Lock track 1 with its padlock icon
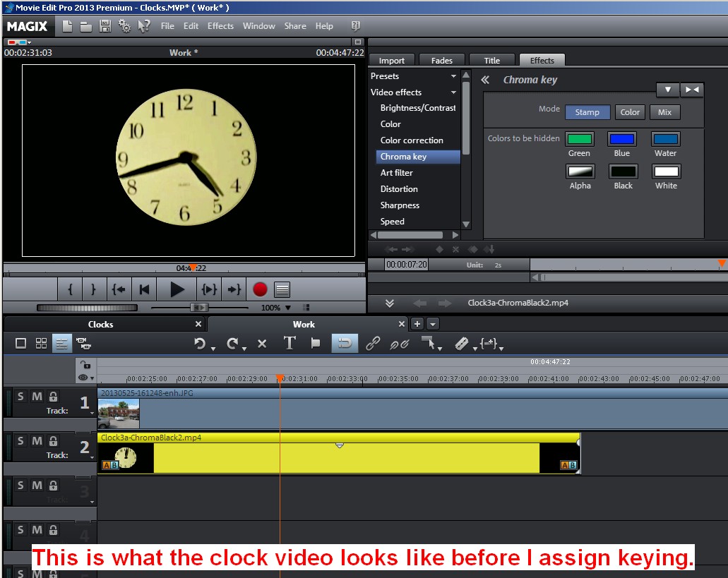Image resolution: width=728 pixels, height=578 pixels. pos(54,397)
